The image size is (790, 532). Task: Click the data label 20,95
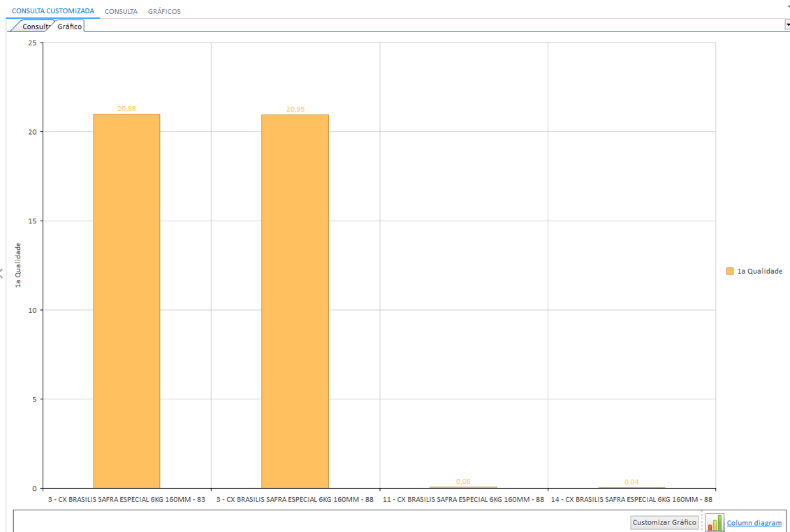pyautogui.click(x=295, y=110)
